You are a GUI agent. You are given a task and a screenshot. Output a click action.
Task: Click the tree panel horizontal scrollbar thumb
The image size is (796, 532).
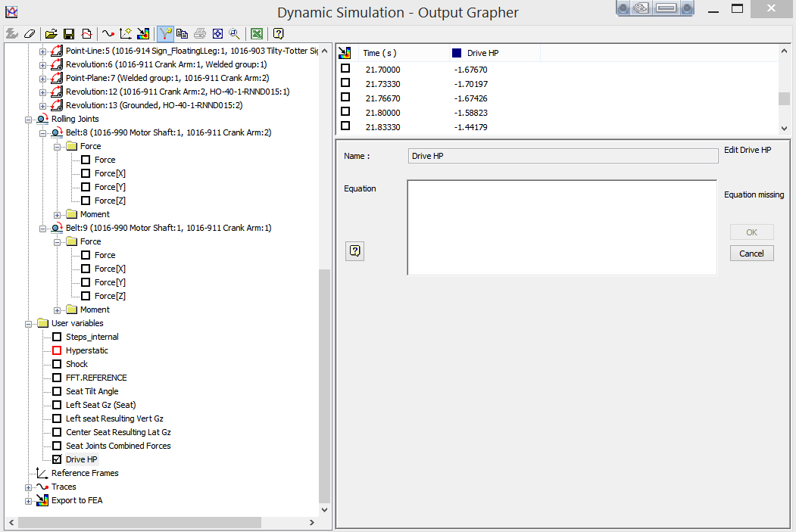(139, 522)
